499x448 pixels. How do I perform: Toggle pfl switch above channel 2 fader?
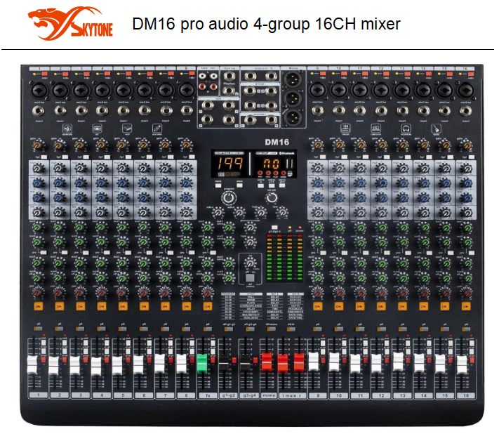[x=59, y=329]
